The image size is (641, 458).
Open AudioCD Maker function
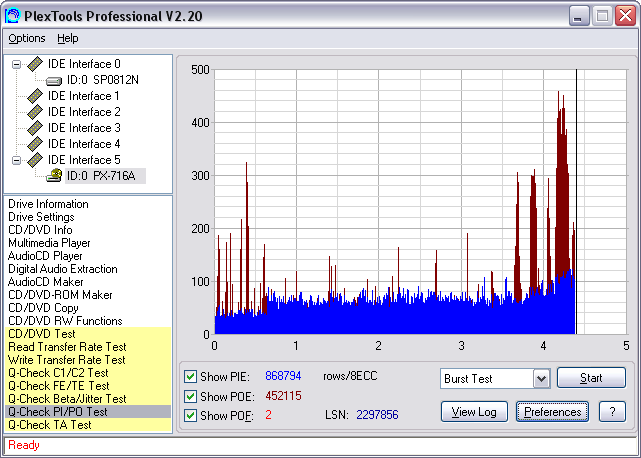[46, 282]
